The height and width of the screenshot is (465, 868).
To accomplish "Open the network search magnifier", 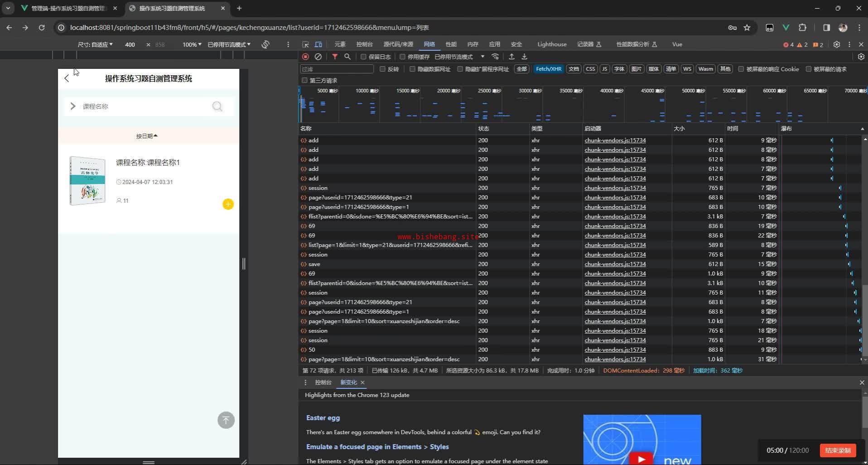I will (x=347, y=57).
